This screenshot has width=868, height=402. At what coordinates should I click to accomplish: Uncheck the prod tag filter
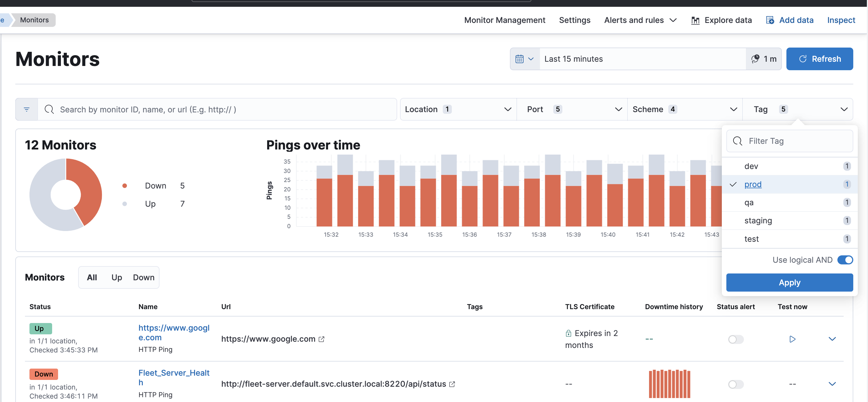tap(753, 184)
